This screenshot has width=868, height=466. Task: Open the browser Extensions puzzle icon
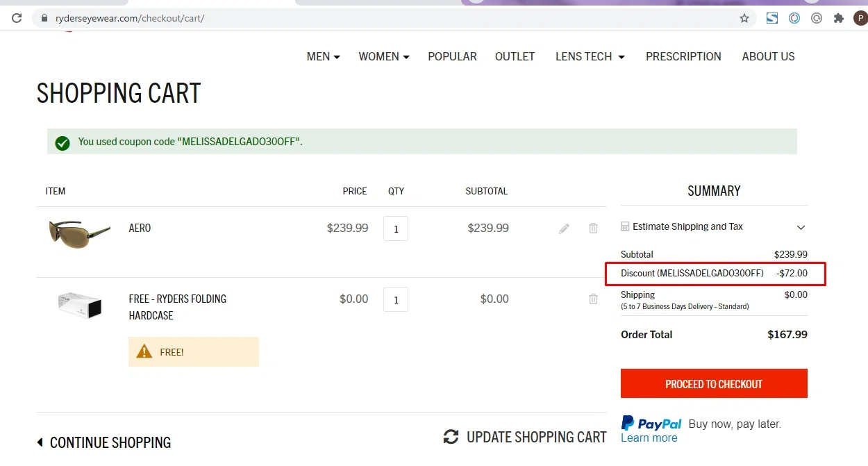coord(839,18)
